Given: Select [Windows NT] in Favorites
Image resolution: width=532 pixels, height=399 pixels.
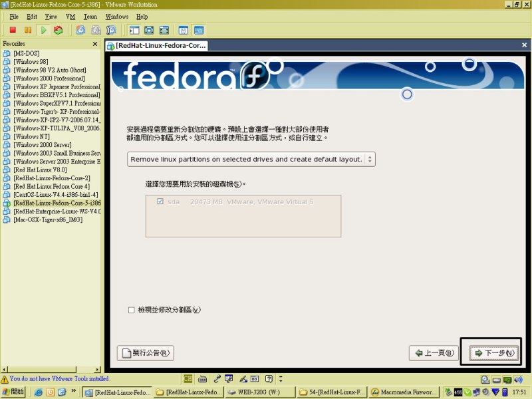Looking at the screenshot, I should point(31,136).
